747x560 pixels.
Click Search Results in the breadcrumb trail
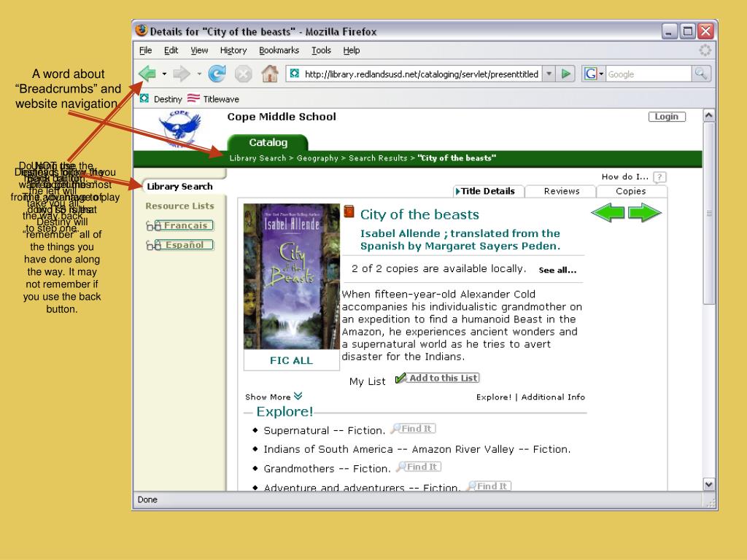(x=378, y=158)
